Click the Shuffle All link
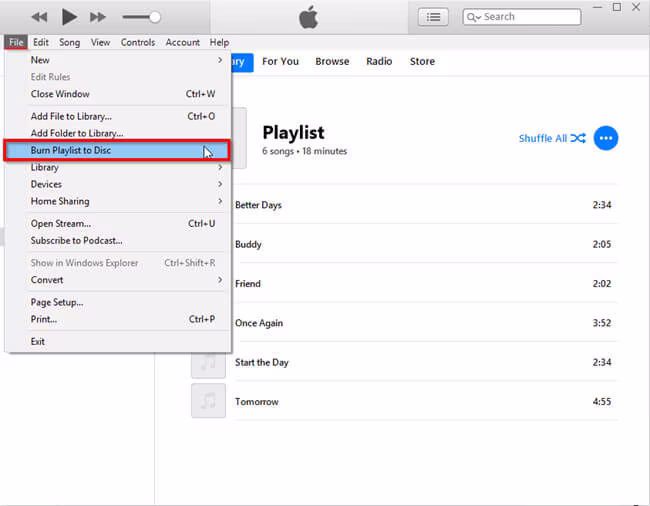Screen dimensions: 650x506 pyautogui.click(x=552, y=138)
